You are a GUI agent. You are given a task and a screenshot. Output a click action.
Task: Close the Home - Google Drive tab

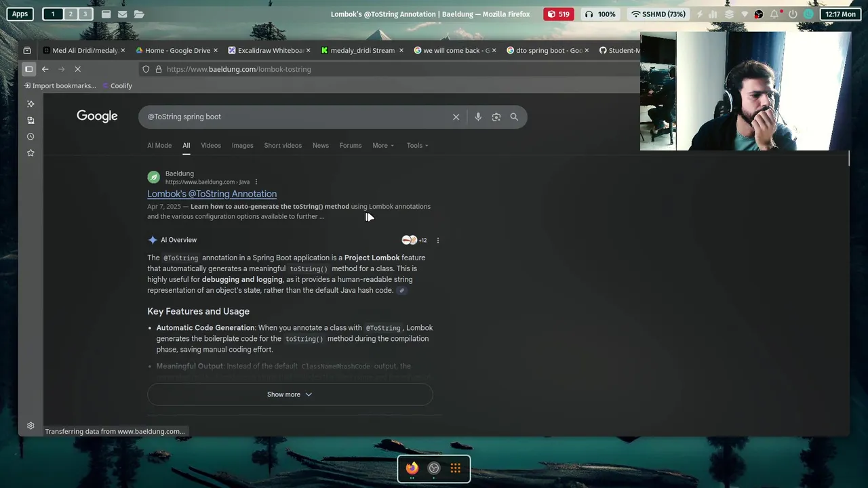tap(216, 50)
